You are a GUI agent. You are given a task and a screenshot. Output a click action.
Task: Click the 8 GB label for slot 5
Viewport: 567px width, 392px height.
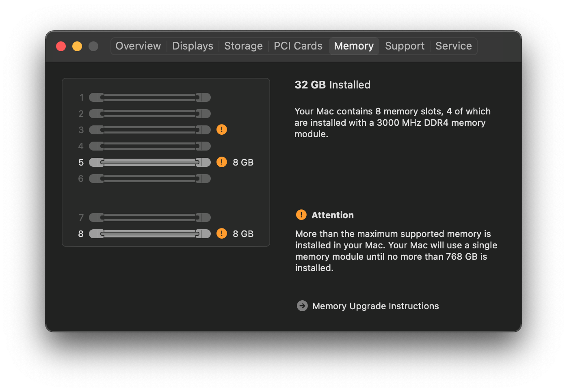click(x=243, y=162)
